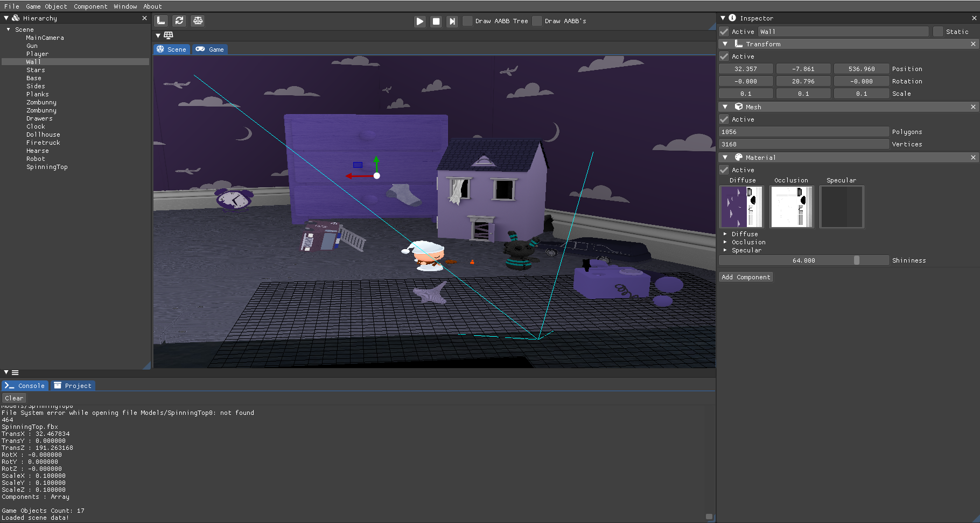Remove the Material component
980x523 pixels.
pyautogui.click(x=973, y=158)
